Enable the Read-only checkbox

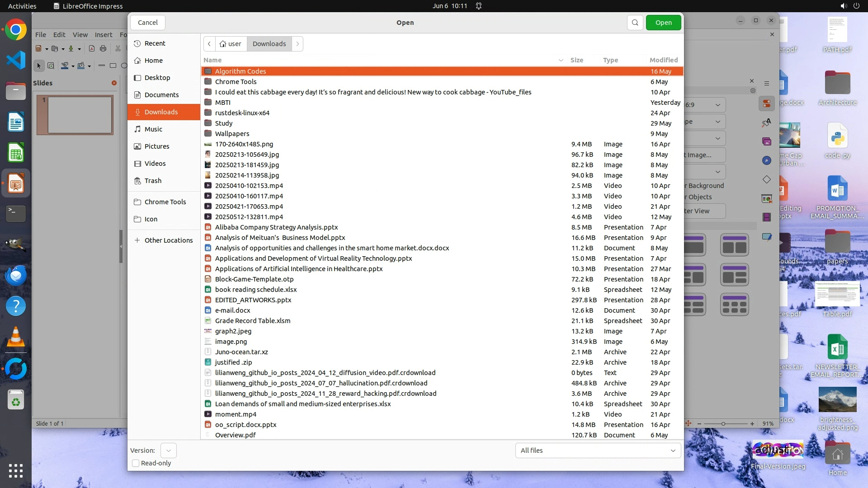point(136,463)
